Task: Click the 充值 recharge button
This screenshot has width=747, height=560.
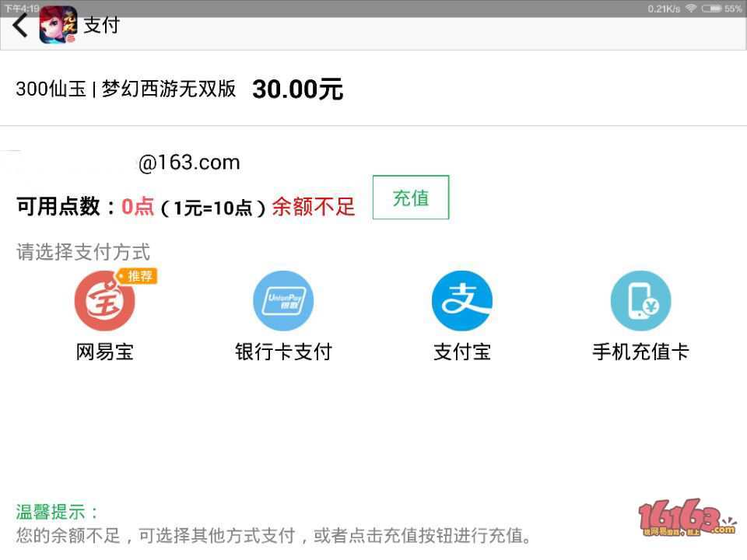Action: 411,197
